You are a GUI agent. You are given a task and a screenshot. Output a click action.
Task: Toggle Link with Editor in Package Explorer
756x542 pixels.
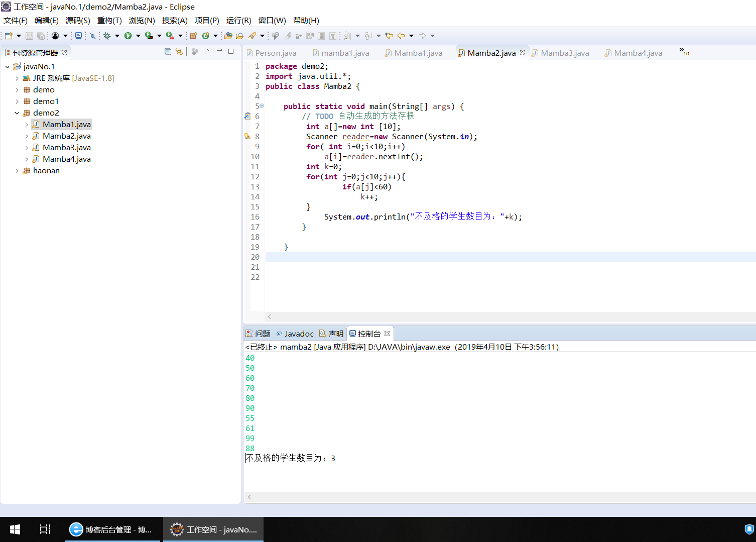click(179, 51)
